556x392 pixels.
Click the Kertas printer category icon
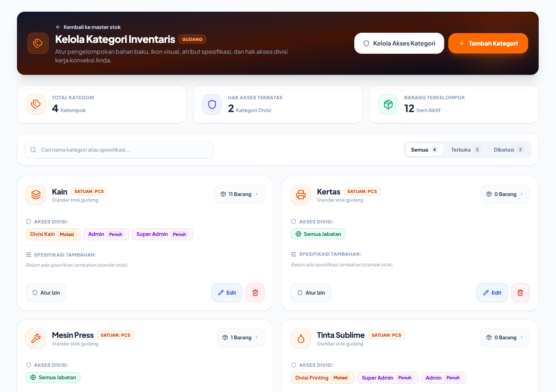click(x=301, y=195)
